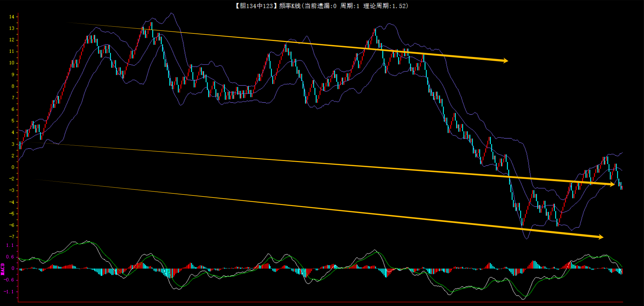Screen dimensions: 644x306
Task: Select the vertical magenta MACD label
Action: (3, 269)
